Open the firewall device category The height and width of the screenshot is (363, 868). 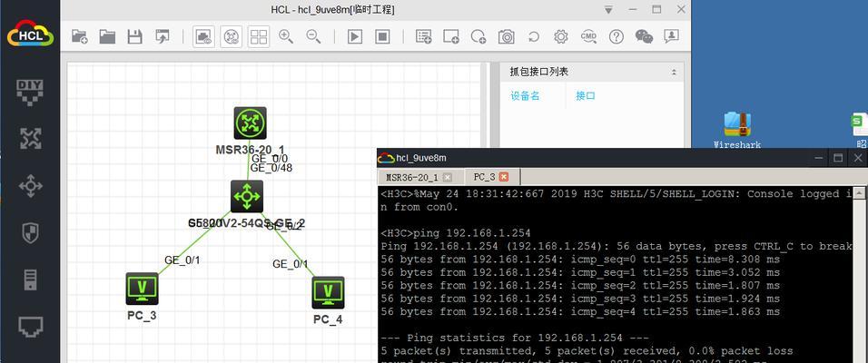(x=31, y=233)
